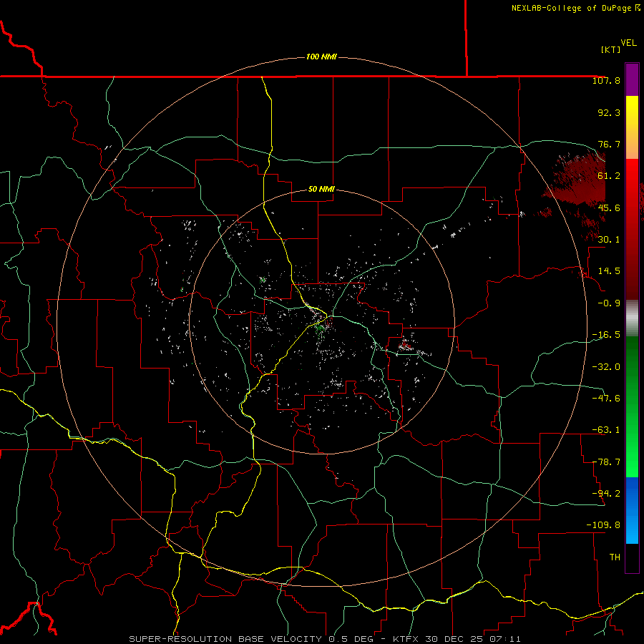
Task: Click the [KT] units label
Action: pyautogui.click(x=610, y=49)
